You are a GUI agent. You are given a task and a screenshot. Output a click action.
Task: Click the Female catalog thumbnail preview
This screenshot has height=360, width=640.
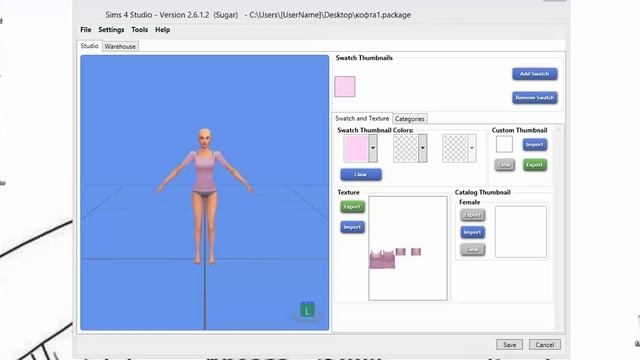521,232
